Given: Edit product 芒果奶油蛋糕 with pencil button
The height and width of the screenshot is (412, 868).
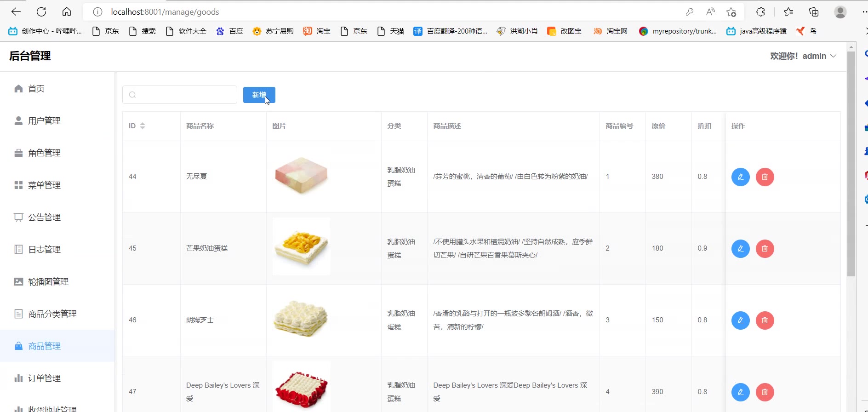Looking at the screenshot, I should (741, 249).
